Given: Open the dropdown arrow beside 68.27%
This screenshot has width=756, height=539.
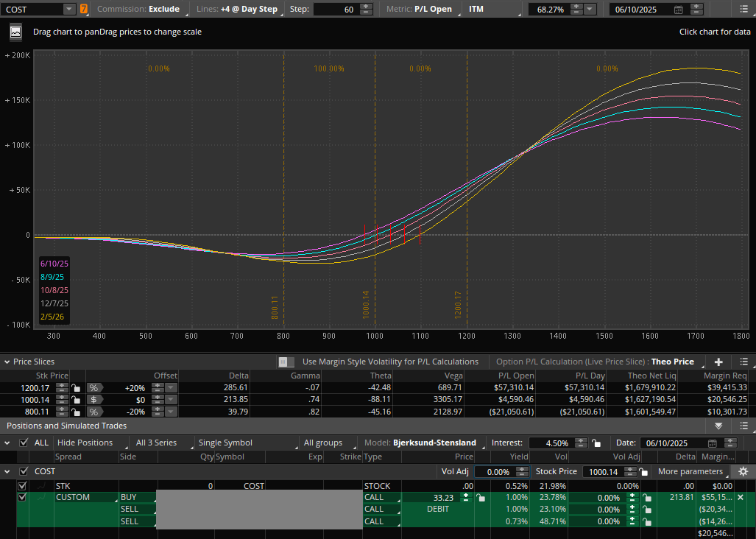Looking at the screenshot, I should click(590, 9).
